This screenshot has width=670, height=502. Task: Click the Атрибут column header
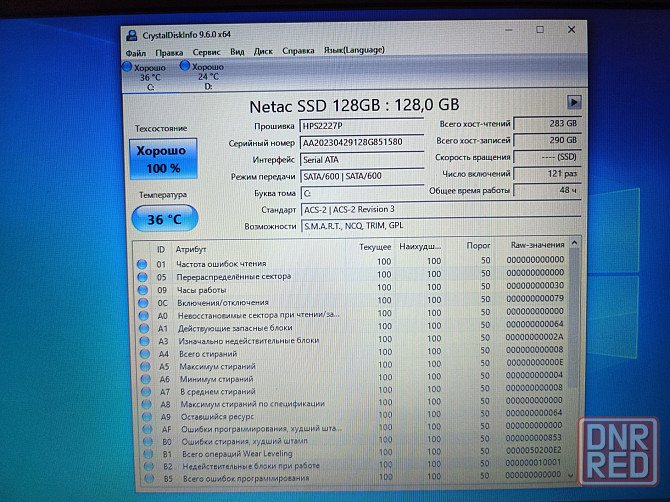pos(191,249)
